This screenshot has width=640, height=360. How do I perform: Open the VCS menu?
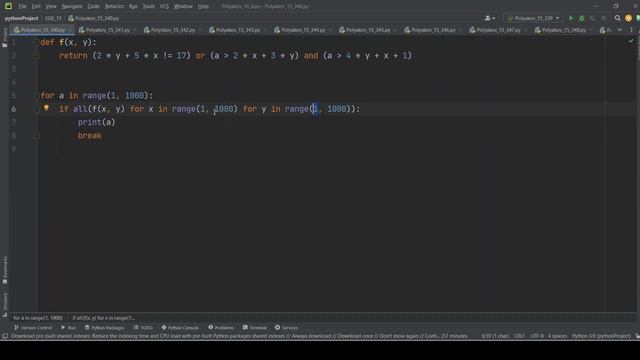(164, 6)
